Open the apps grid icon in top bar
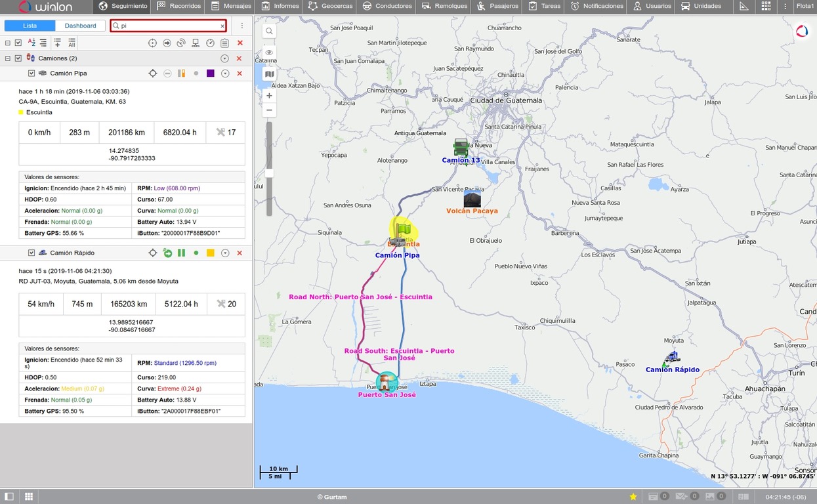 (766, 6)
